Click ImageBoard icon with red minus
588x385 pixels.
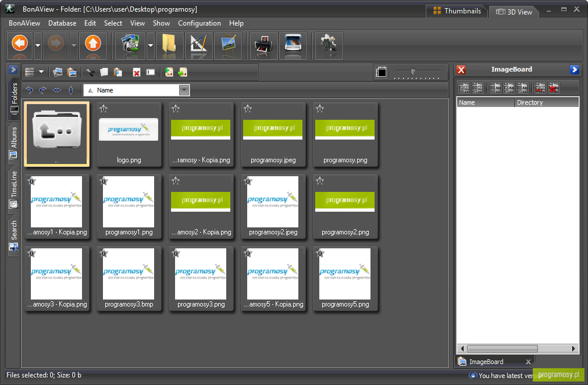(x=540, y=88)
